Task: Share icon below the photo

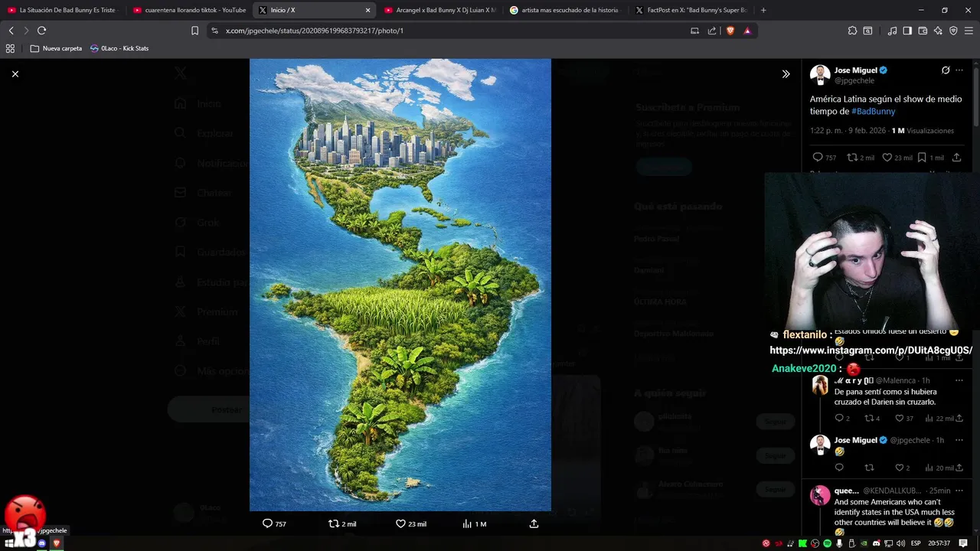Action: click(534, 523)
